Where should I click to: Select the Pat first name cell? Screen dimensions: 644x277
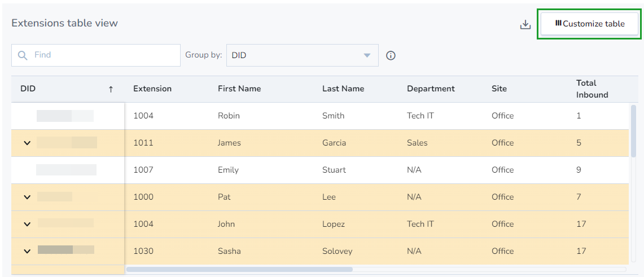pos(224,197)
